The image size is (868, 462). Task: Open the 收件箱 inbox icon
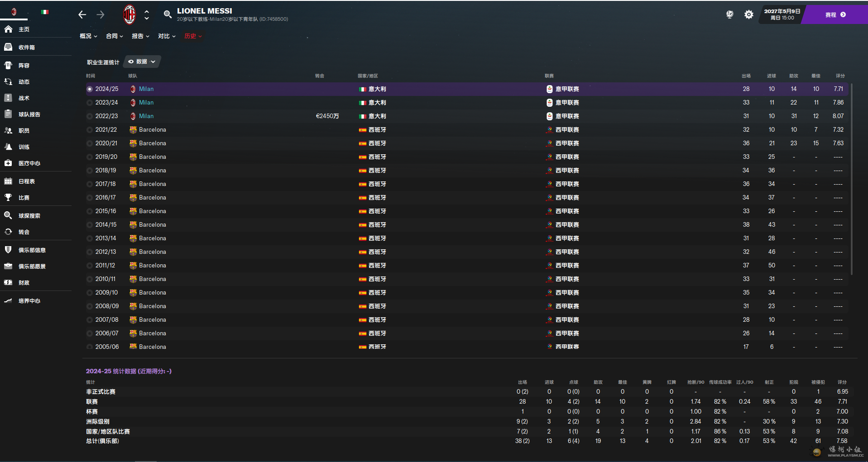(x=8, y=47)
